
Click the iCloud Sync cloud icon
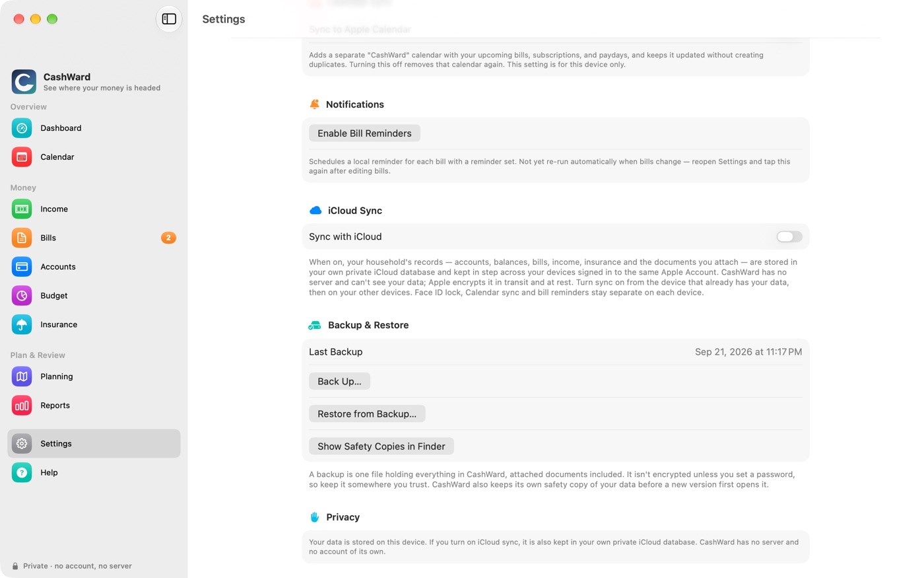(x=315, y=211)
